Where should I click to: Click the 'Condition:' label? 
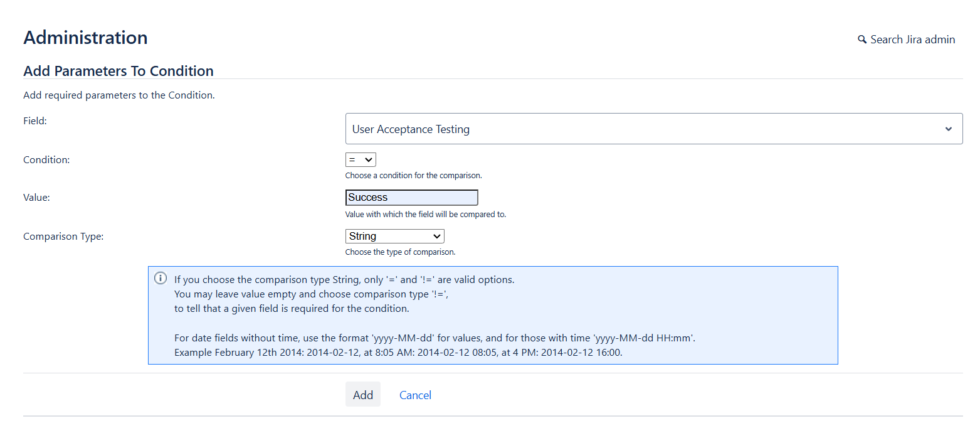point(46,160)
